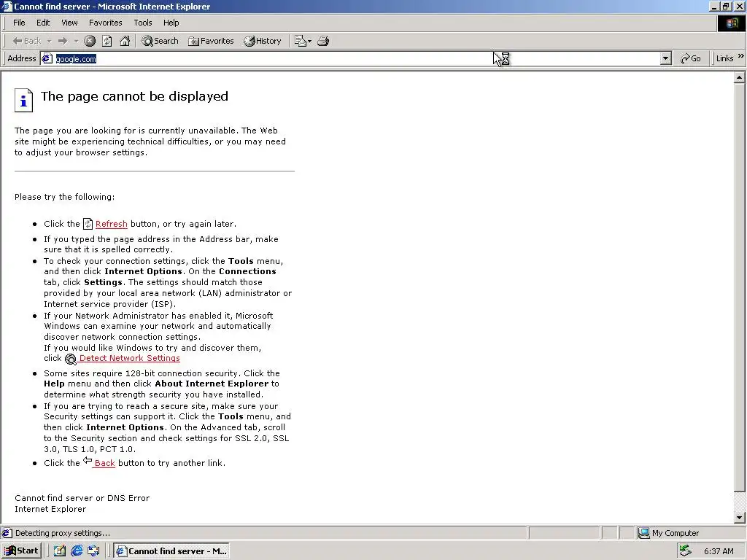Screen dimensions: 747x560
Task: Click the address bar containing google.com
Action: [356, 58]
